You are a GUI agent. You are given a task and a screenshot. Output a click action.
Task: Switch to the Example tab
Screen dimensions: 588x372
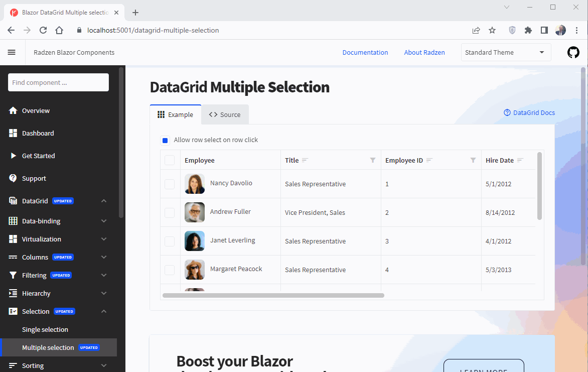click(176, 114)
